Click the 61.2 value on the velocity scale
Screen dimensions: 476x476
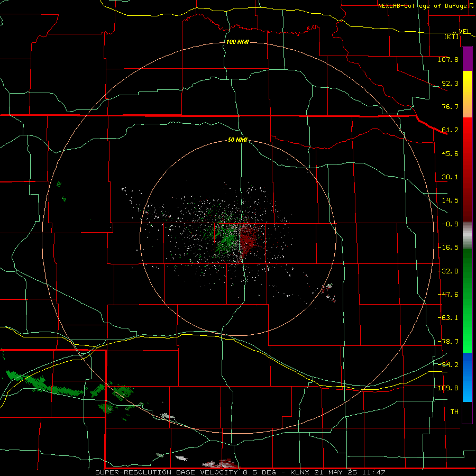pyautogui.click(x=450, y=130)
